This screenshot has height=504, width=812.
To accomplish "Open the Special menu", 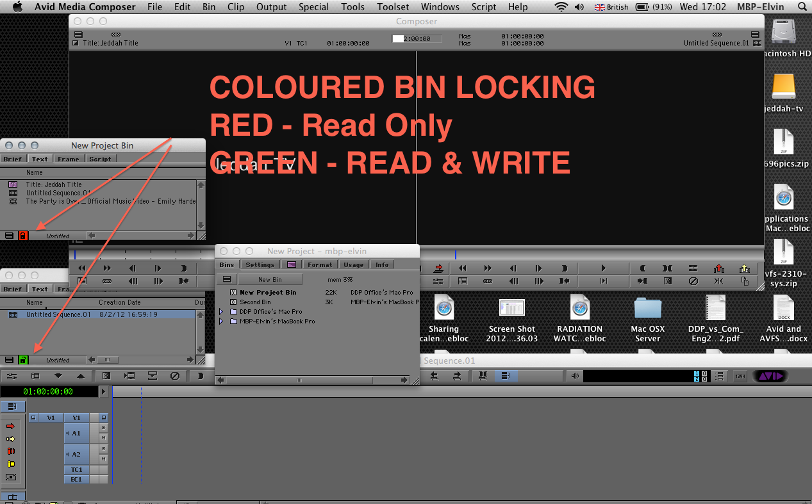I will click(x=314, y=7).
